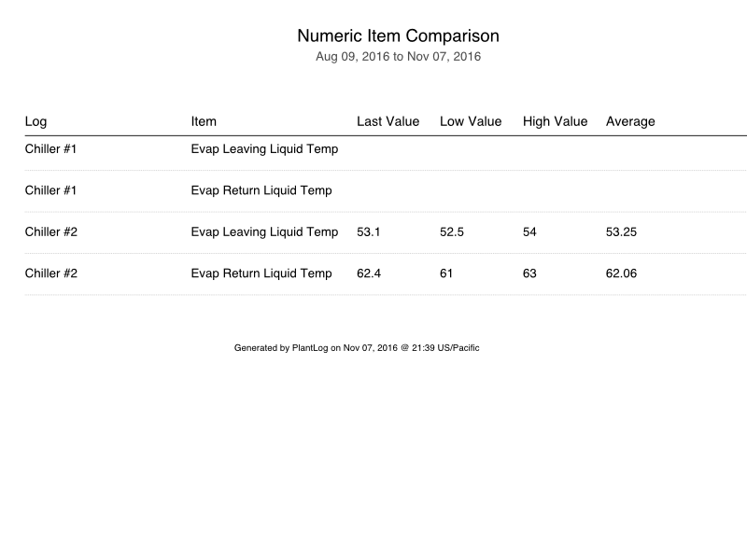
Task: Click low value '52.5'
Action: point(452,231)
